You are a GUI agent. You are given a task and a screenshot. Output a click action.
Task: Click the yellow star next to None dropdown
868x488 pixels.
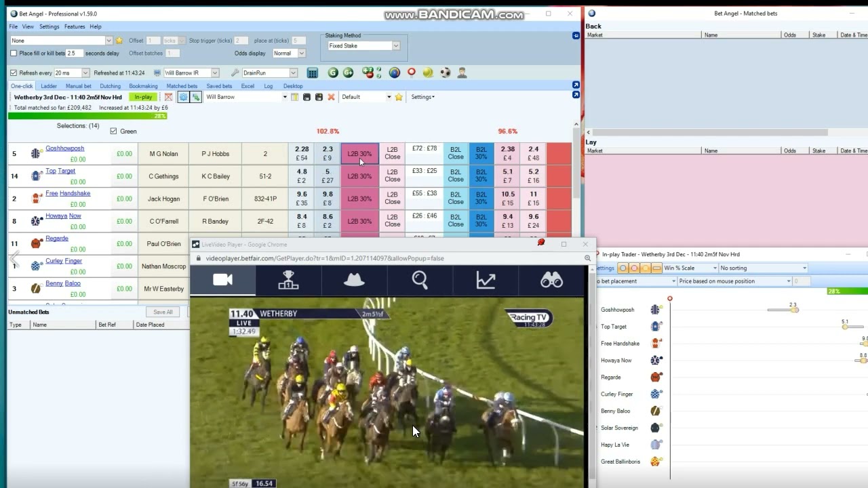coord(119,41)
